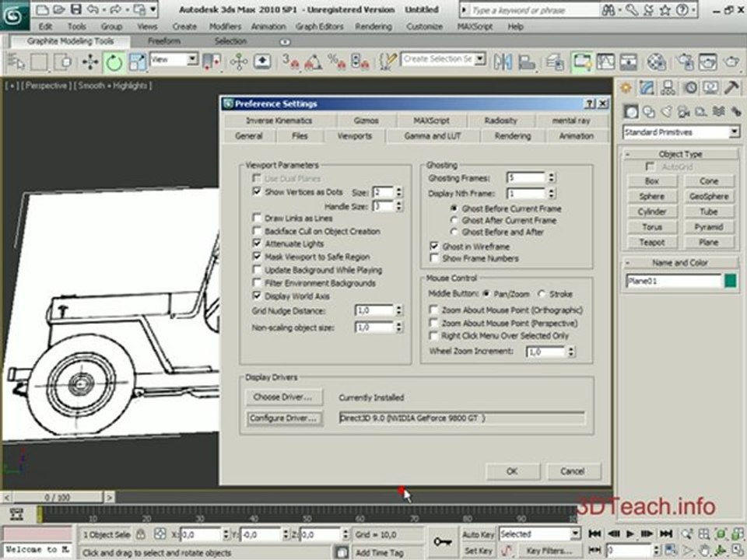
Task: Select the Rotate tool in main toolbar
Action: 114,62
